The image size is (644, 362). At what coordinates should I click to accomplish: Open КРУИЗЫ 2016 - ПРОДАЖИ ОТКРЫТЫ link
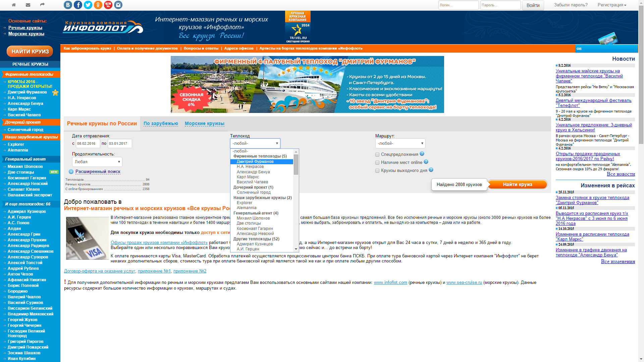tap(30, 84)
